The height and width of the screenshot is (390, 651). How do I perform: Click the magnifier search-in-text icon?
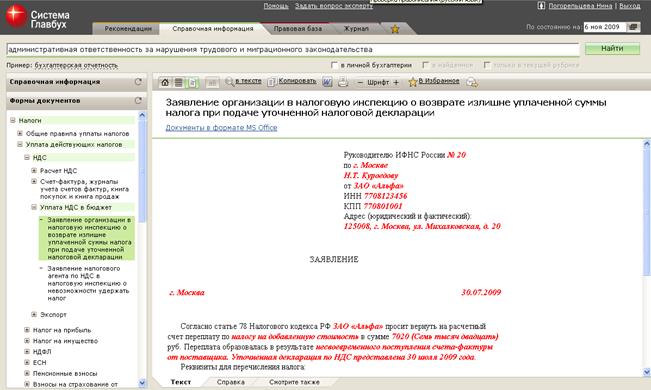[x=229, y=82]
